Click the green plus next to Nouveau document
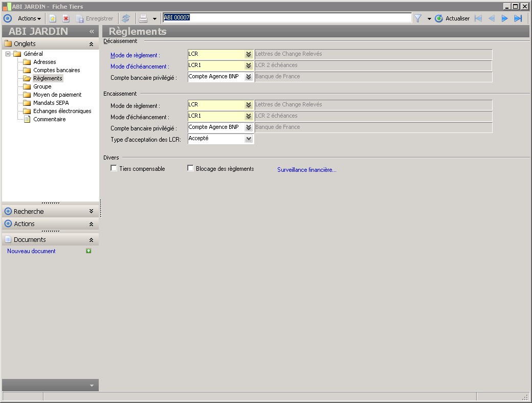This screenshot has width=532, height=403. coord(88,251)
